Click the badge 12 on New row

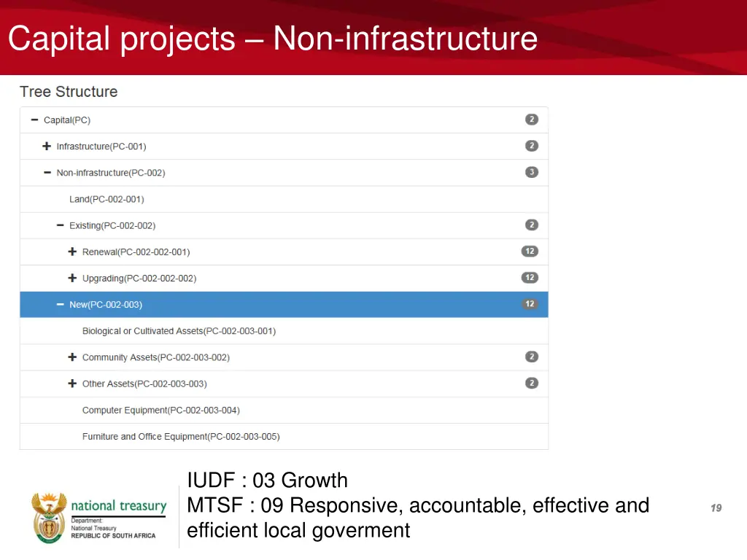point(530,304)
